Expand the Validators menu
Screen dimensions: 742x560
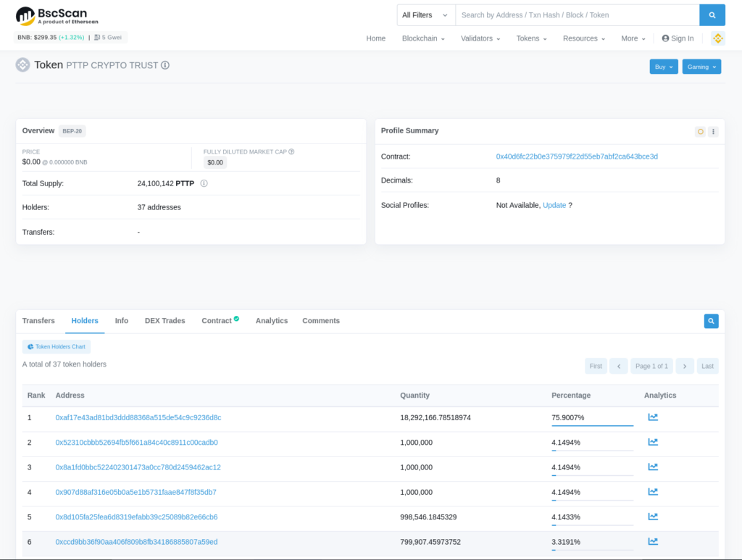[x=480, y=38]
